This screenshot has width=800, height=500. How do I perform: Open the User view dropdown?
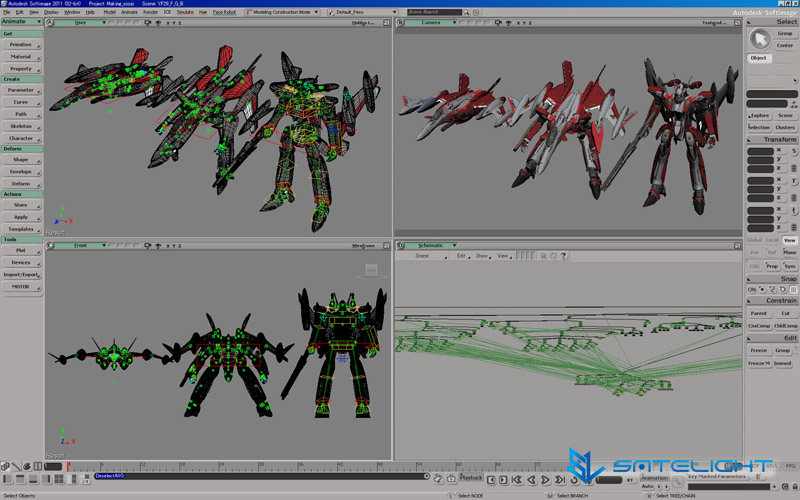pyautogui.click(x=81, y=23)
